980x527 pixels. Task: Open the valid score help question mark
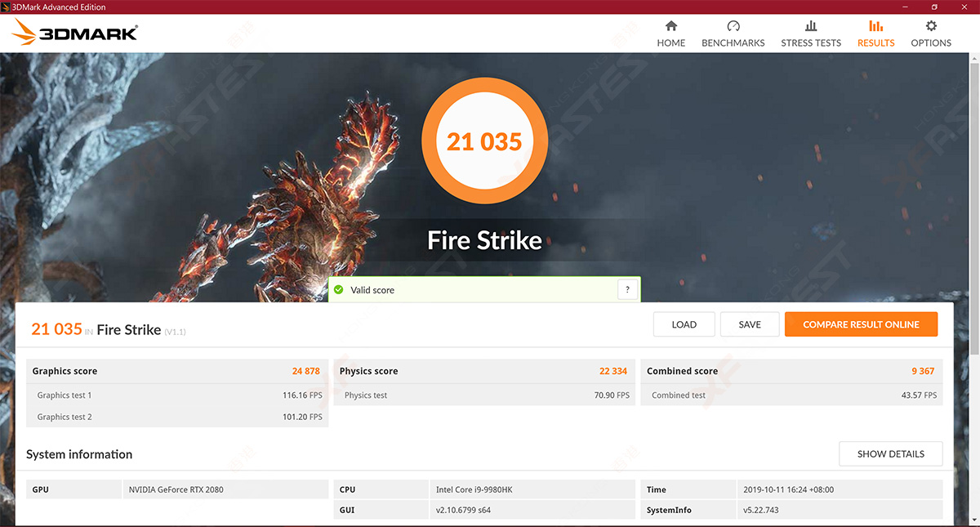tap(627, 289)
